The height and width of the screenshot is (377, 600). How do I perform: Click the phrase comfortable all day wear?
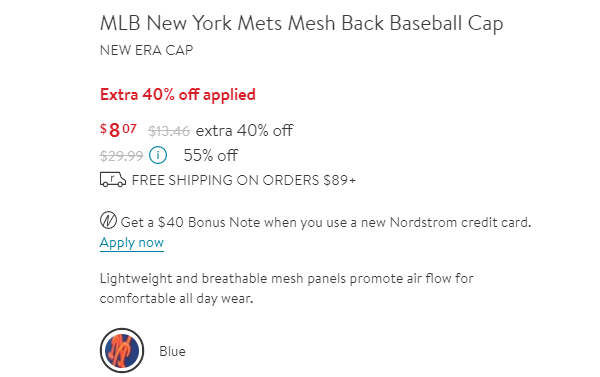click(x=176, y=298)
